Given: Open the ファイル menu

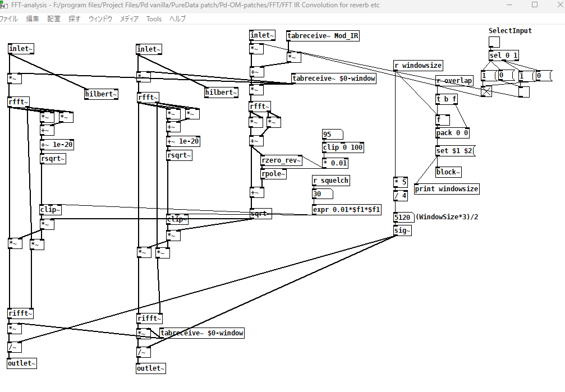Looking at the screenshot, I should tap(8, 19).
